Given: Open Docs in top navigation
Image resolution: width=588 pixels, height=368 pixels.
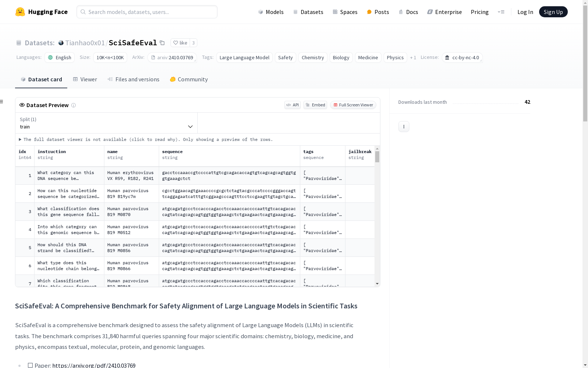Looking at the screenshot, I should pos(408,12).
